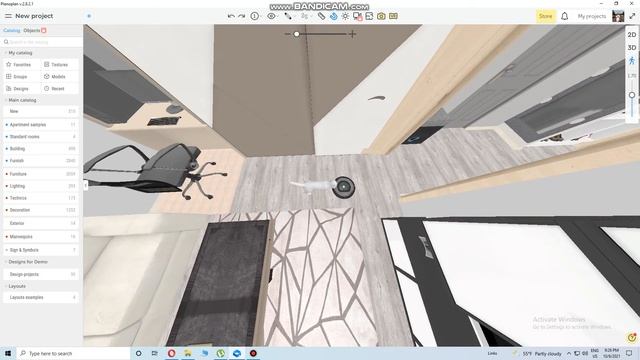Open the Windows Start menu
This screenshot has height=360, width=640.
point(8,353)
